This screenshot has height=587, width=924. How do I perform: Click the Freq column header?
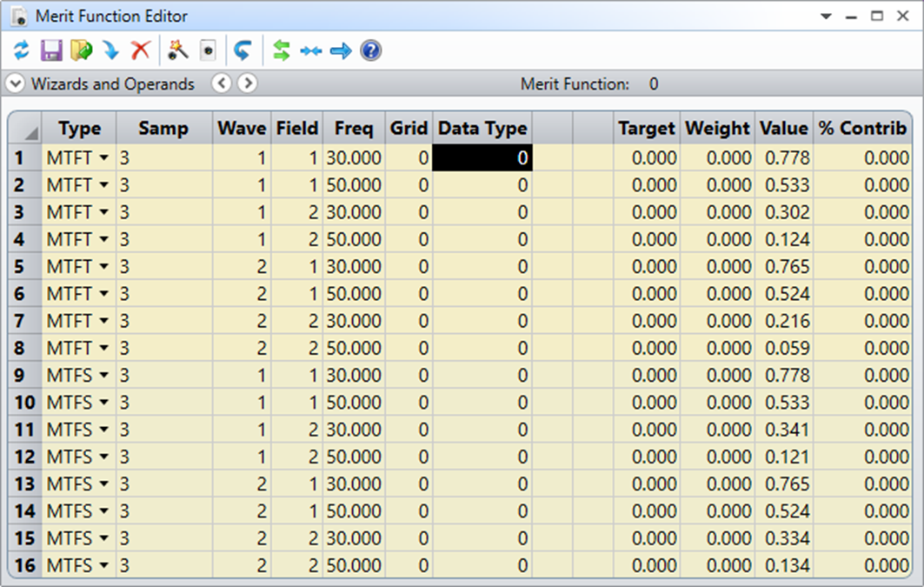pos(353,129)
